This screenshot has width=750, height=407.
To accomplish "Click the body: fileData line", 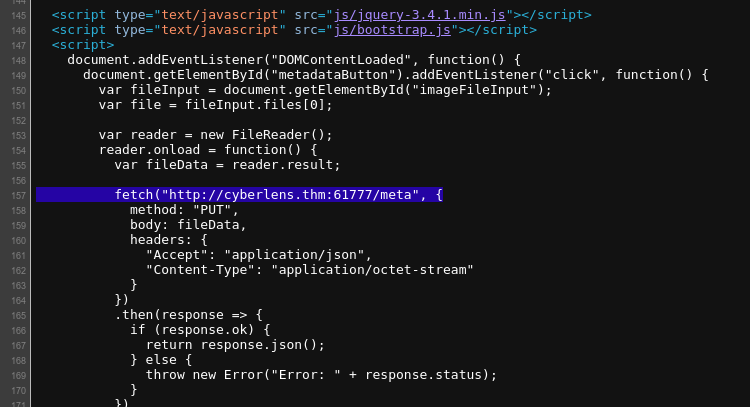I will coord(188,224).
